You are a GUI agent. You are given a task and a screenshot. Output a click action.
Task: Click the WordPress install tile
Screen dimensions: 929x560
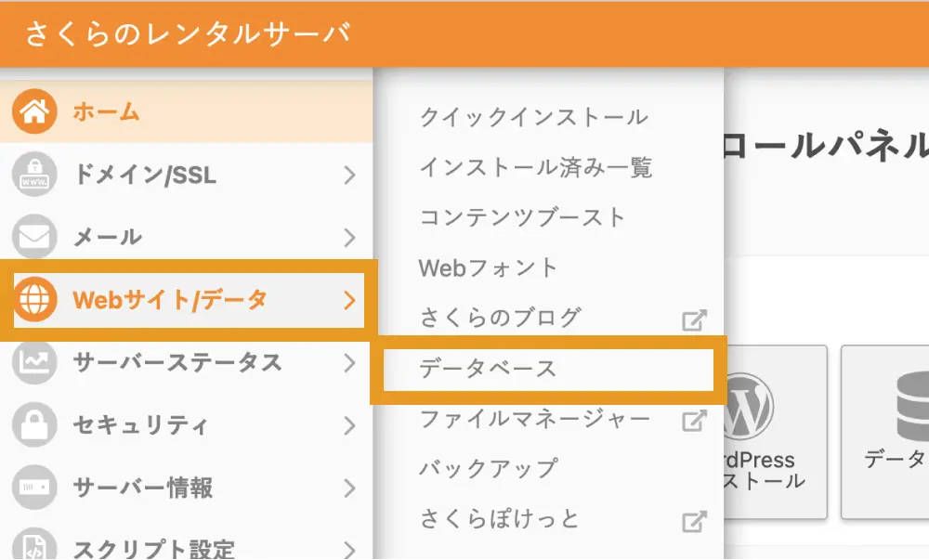[770, 432]
